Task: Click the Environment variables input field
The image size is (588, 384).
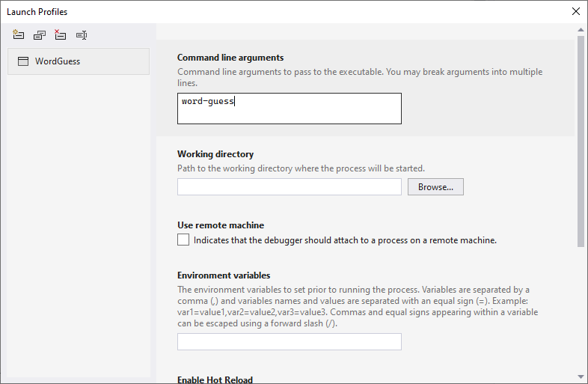Action: coord(289,342)
